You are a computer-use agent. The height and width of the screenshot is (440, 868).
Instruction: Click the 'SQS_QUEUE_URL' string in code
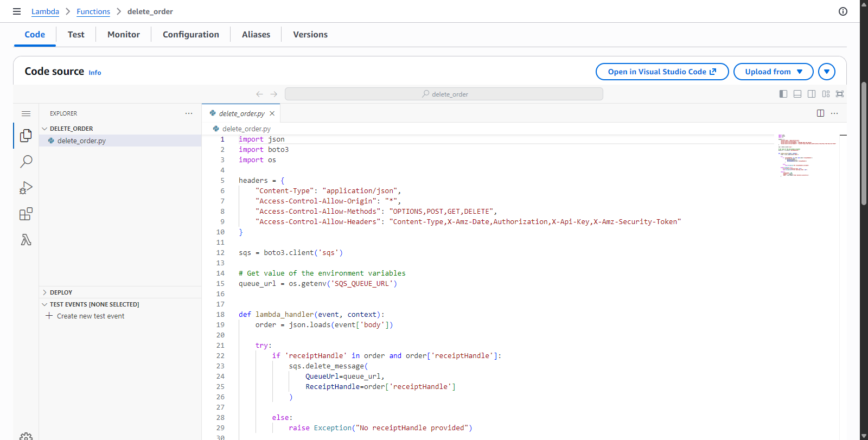click(362, 284)
